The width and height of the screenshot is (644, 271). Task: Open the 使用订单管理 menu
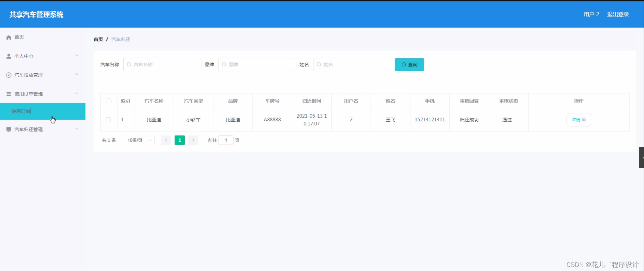click(x=43, y=94)
